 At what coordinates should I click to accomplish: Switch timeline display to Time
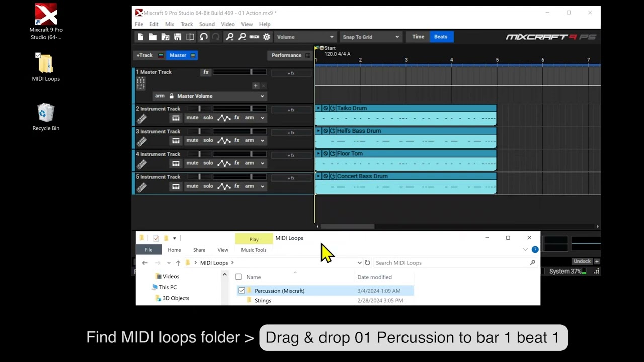[418, 37]
